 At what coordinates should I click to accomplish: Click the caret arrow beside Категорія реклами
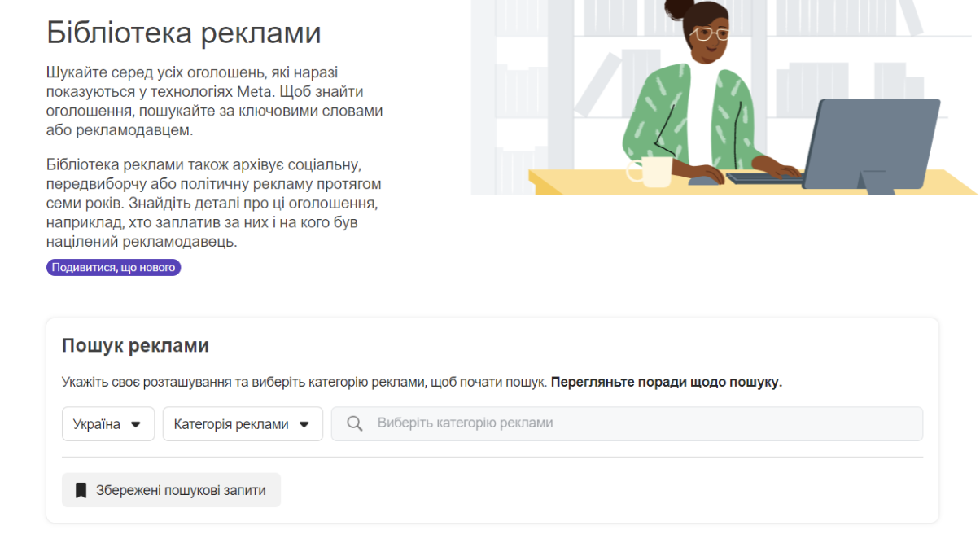tap(304, 424)
